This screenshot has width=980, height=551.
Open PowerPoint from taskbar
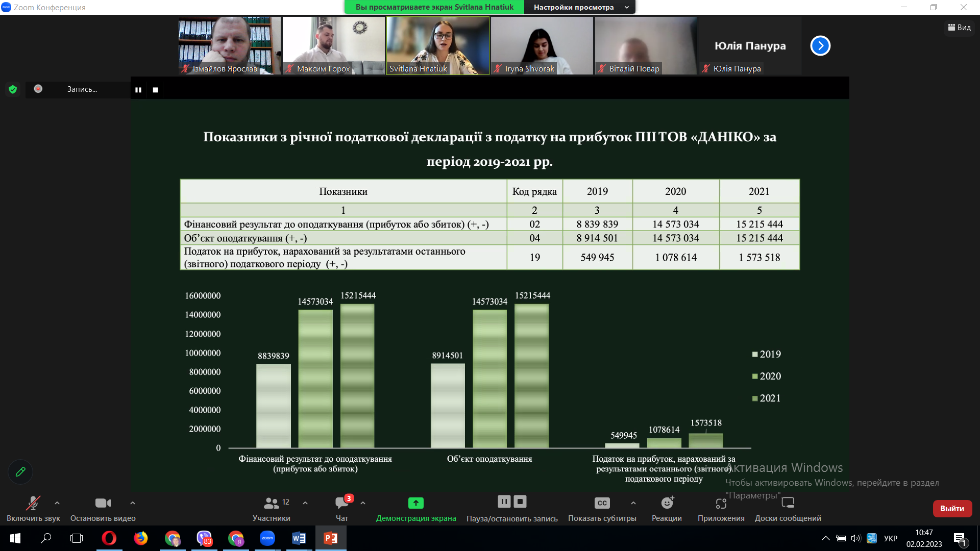pyautogui.click(x=331, y=538)
